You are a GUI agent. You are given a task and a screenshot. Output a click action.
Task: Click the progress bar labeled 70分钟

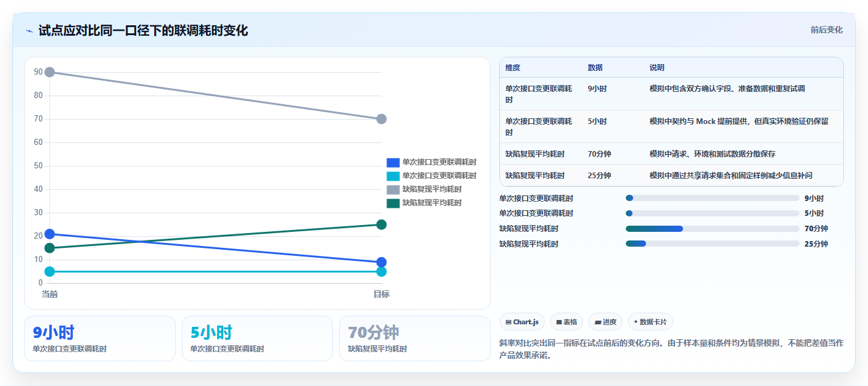pos(713,229)
